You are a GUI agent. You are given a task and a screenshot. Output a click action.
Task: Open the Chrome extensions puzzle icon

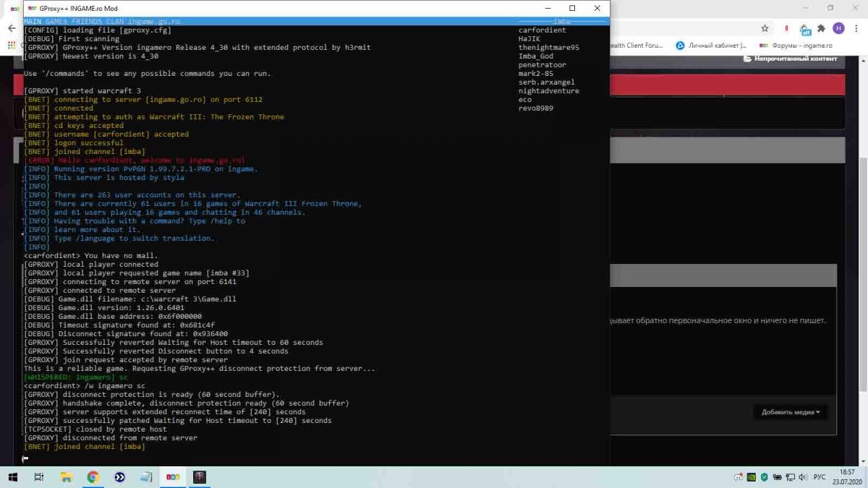point(821,28)
